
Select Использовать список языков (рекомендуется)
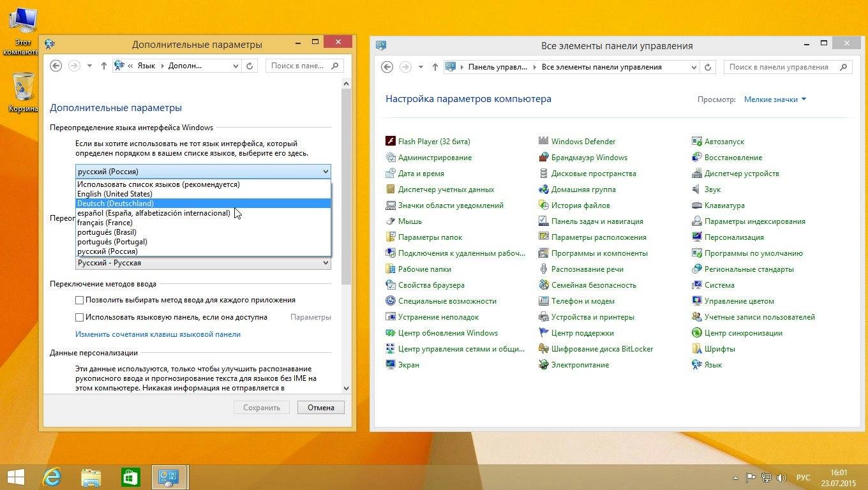pyautogui.click(x=203, y=184)
